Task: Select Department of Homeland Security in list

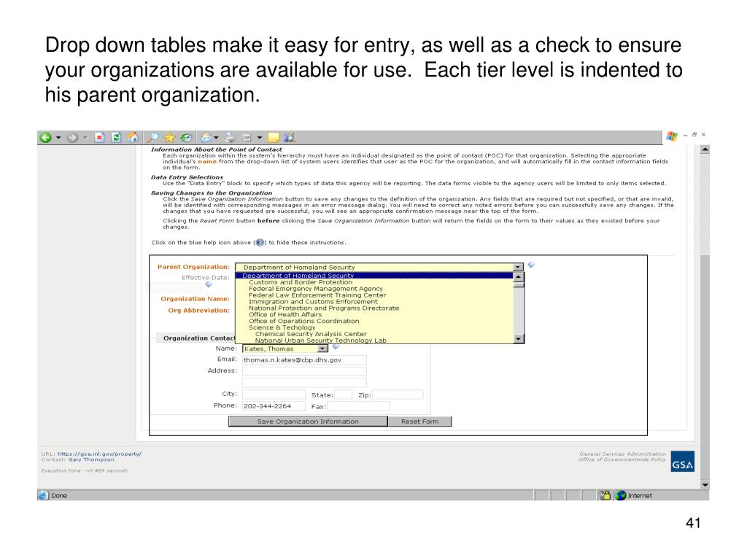Action: coord(374,275)
